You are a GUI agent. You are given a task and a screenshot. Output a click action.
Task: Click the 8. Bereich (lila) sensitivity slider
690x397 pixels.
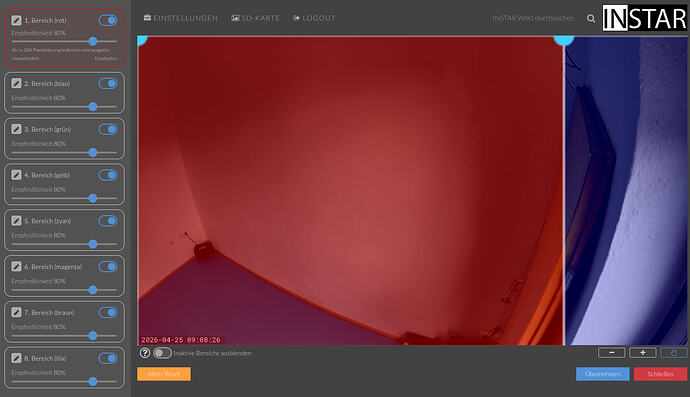64,381
